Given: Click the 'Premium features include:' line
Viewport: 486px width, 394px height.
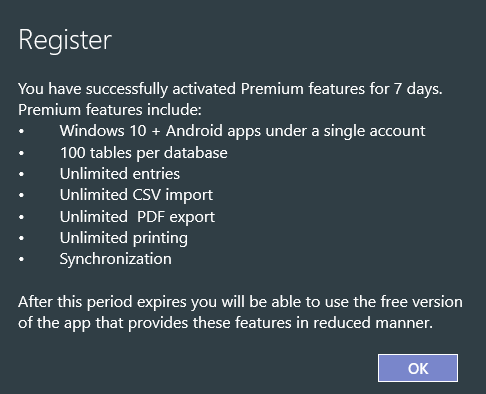Looking at the screenshot, I should tap(110, 110).
